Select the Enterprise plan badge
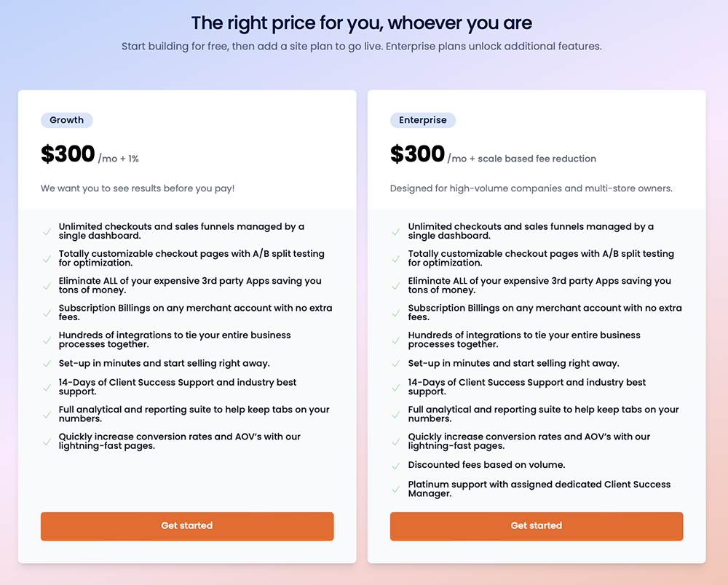Image resolution: width=728 pixels, height=585 pixels. tap(422, 120)
